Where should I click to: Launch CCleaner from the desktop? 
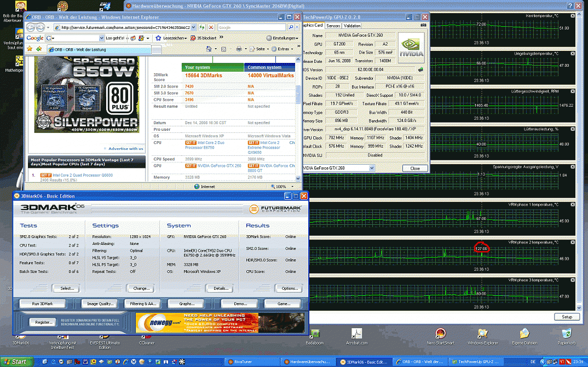pyautogui.click(x=147, y=339)
